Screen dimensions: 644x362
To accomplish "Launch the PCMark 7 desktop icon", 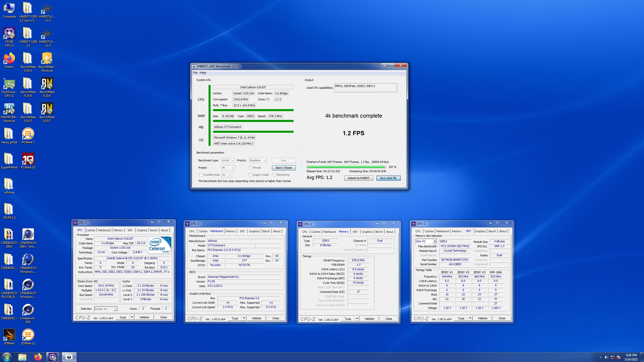I will tap(28, 136).
